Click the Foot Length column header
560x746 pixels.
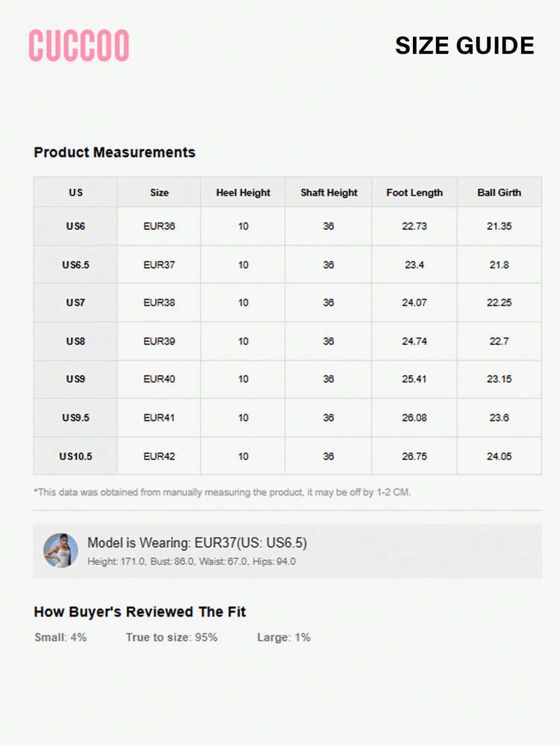point(414,193)
